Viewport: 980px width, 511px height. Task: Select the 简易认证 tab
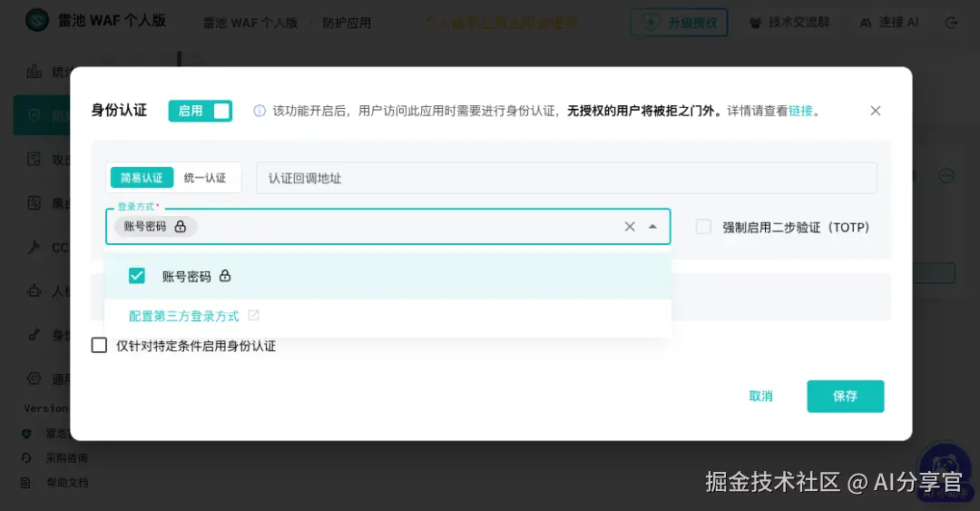click(142, 178)
